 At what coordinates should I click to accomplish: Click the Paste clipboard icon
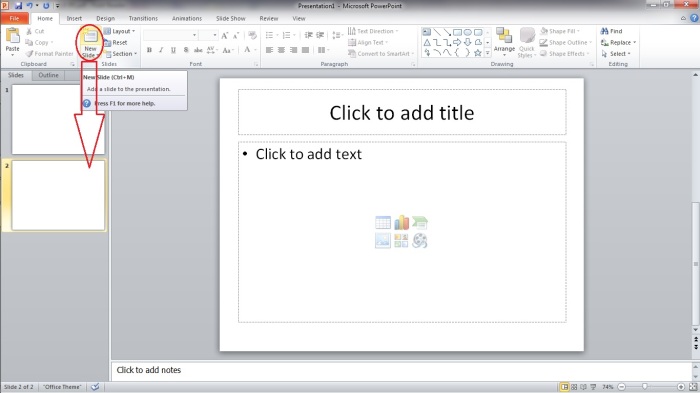click(12, 36)
